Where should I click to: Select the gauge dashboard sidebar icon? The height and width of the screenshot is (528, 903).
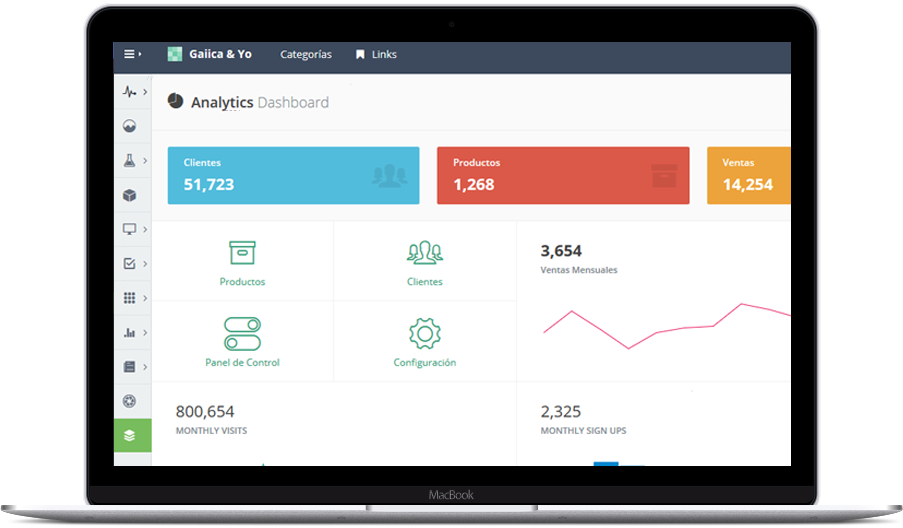point(130,126)
